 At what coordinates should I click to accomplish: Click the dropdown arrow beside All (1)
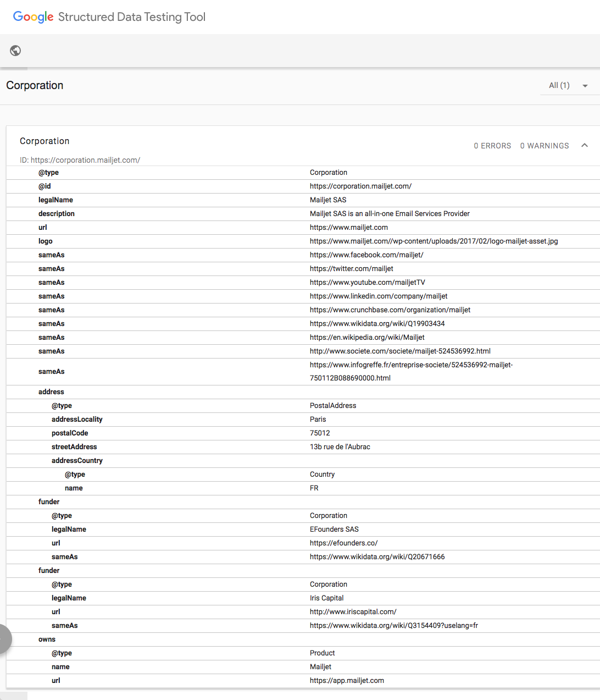(x=585, y=86)
